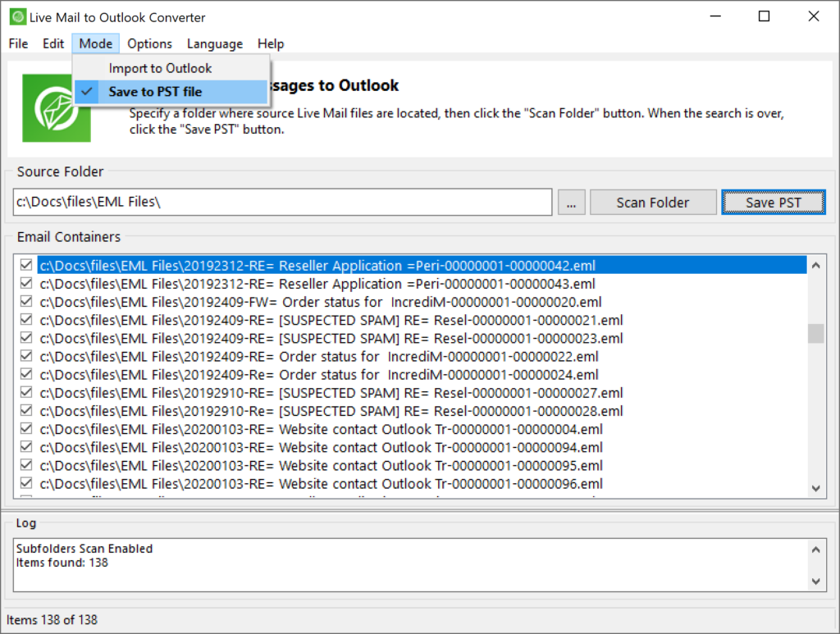The width and height of the screenshot is (840, 634).
Task: Open the Language menu
Action: [214, 43]
